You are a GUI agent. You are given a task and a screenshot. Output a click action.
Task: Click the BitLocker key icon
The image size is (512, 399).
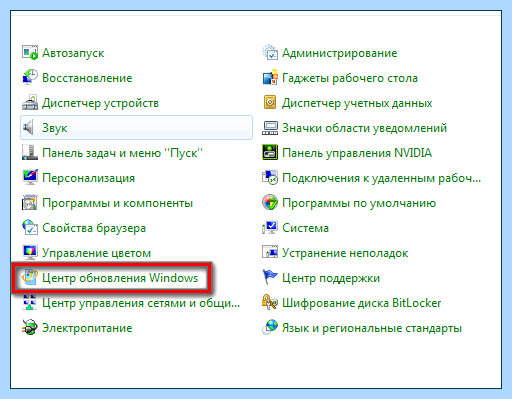270,303
